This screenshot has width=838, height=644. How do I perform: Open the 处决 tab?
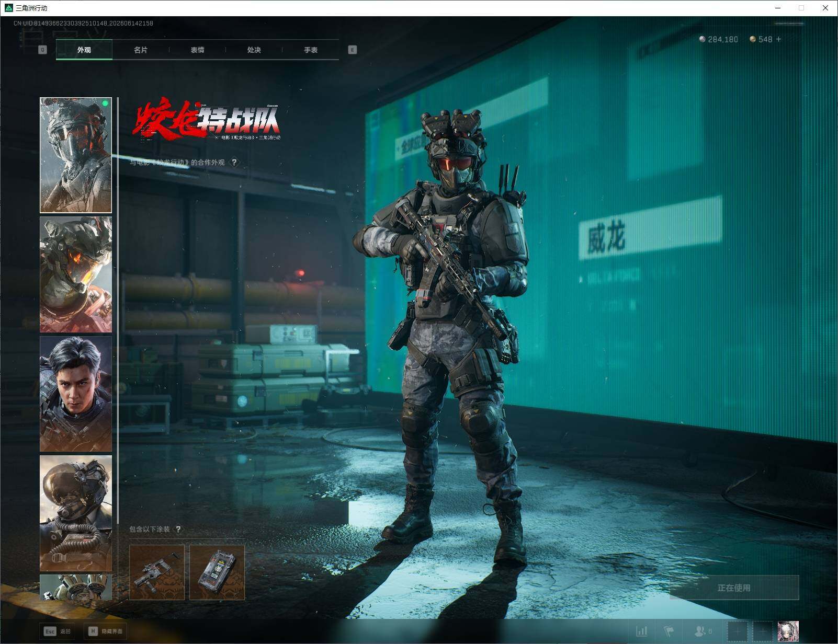(x=254, y=50)
